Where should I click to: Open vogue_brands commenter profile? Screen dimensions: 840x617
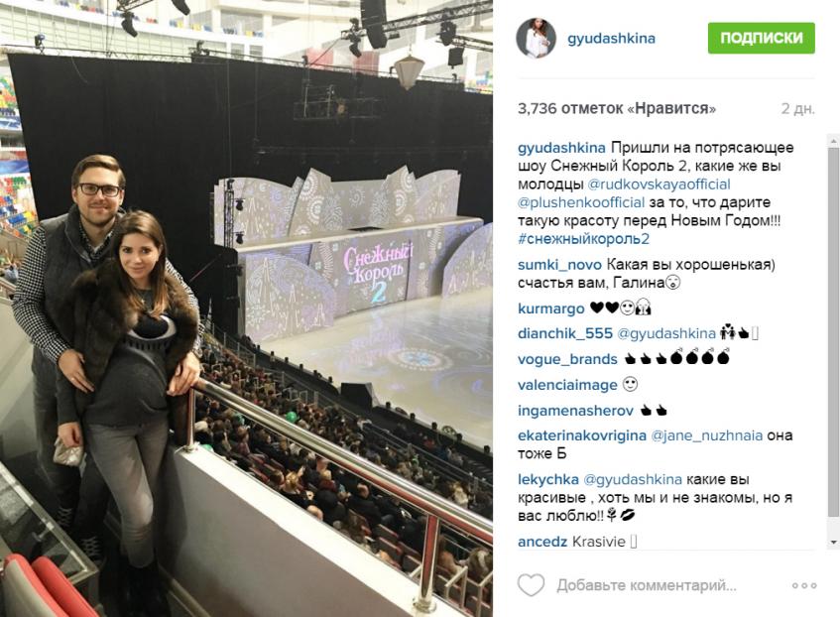(x=567, y=359)
